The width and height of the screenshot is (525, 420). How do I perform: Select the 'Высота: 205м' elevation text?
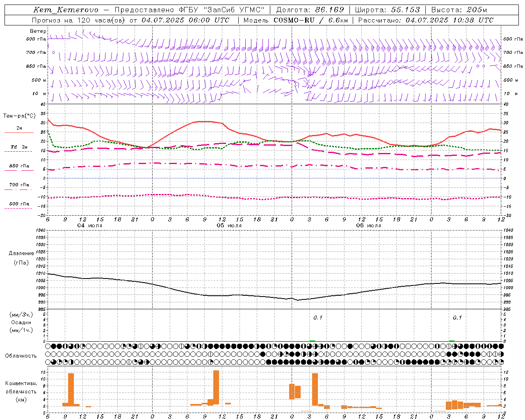point(459,10)
